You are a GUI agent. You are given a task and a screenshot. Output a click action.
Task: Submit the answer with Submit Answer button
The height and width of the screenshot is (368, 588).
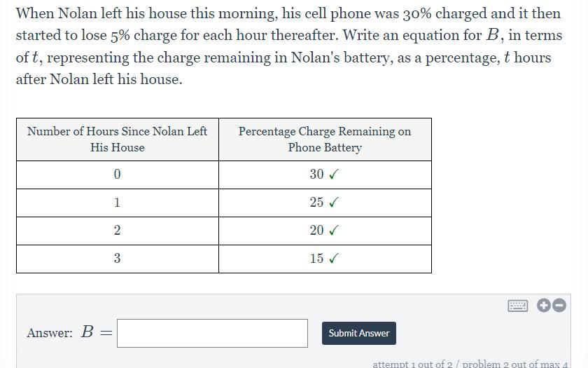[359, 333]
